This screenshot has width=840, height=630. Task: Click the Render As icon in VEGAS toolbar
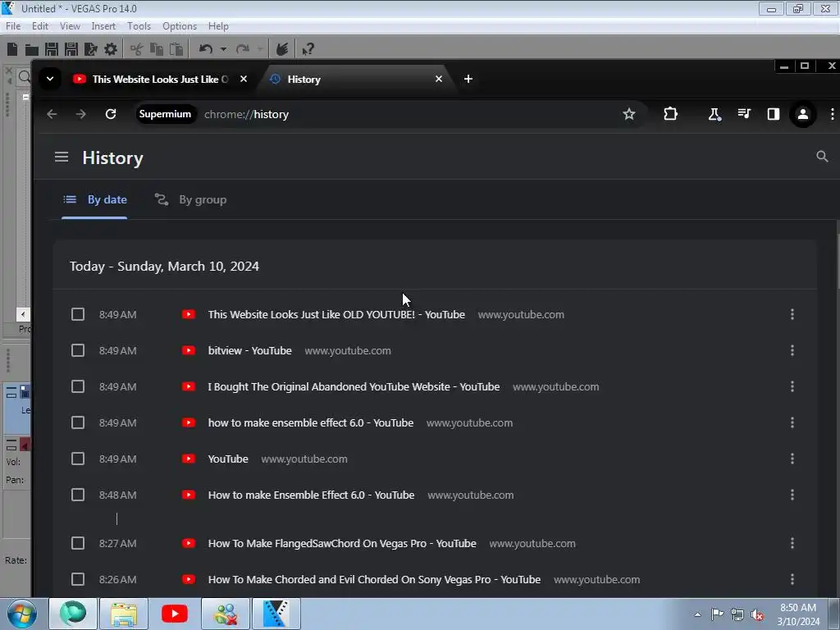[91, 49]
